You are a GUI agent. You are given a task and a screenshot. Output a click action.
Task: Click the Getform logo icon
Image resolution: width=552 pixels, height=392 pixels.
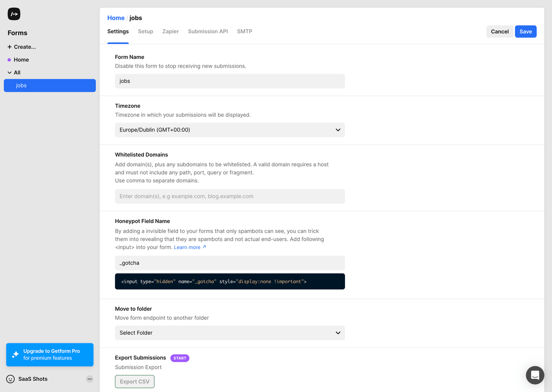click(x=14, y=14)
